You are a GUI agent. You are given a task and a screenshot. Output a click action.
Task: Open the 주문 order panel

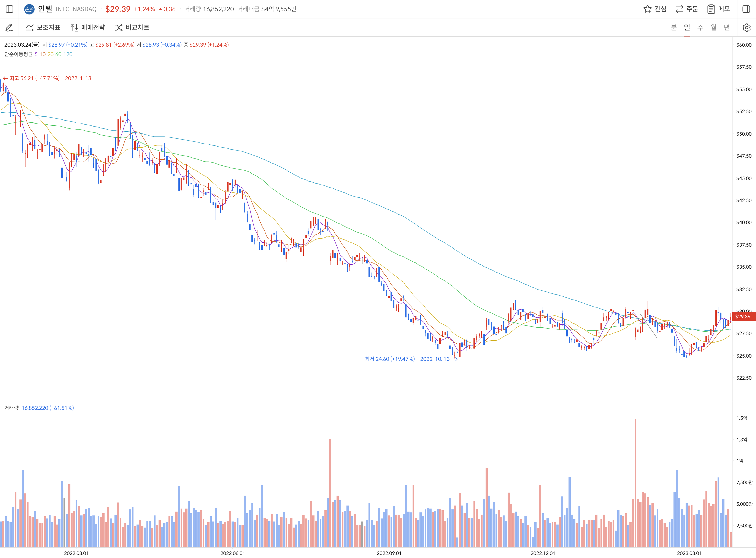[x=686, y=9]
